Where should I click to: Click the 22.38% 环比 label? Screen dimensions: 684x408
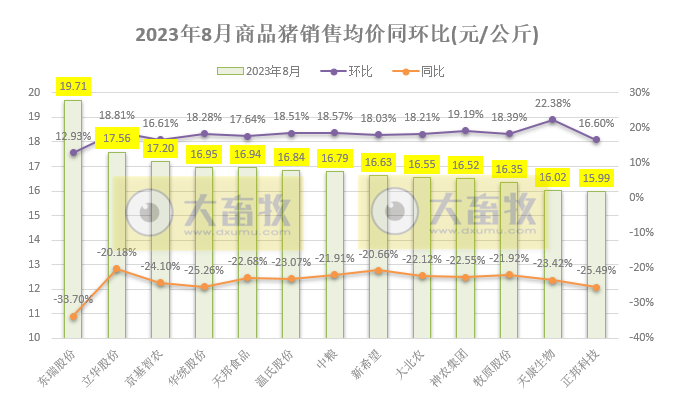tap(553, 103)
